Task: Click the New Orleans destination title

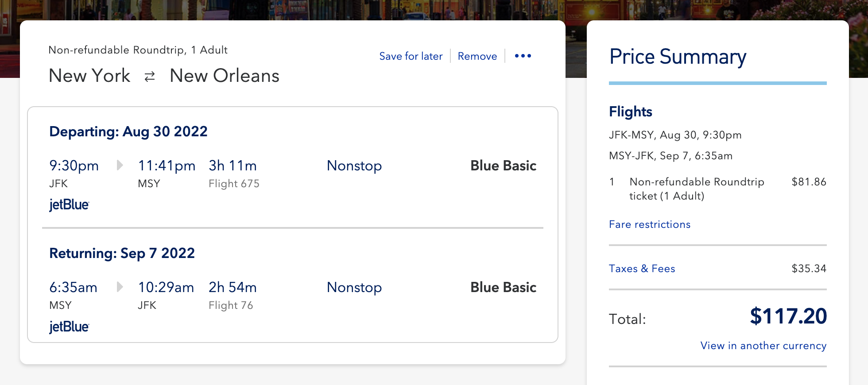Action: coord(225,76)
